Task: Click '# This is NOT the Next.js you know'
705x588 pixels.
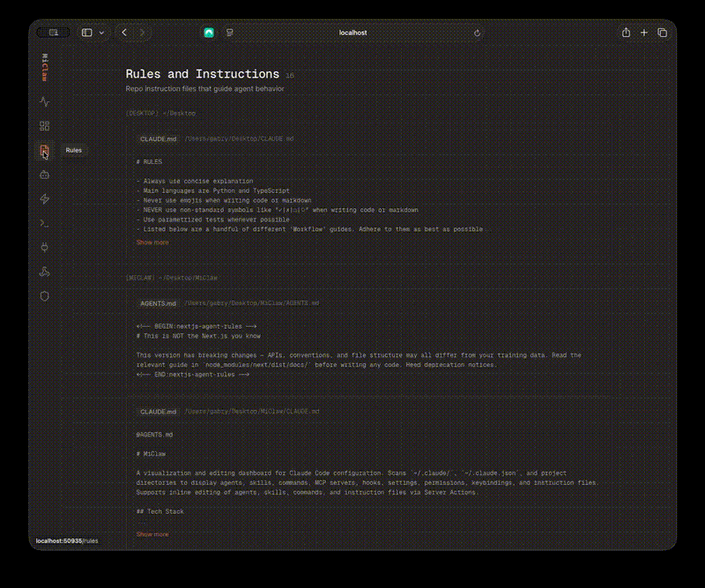Action: click(198, 336)
